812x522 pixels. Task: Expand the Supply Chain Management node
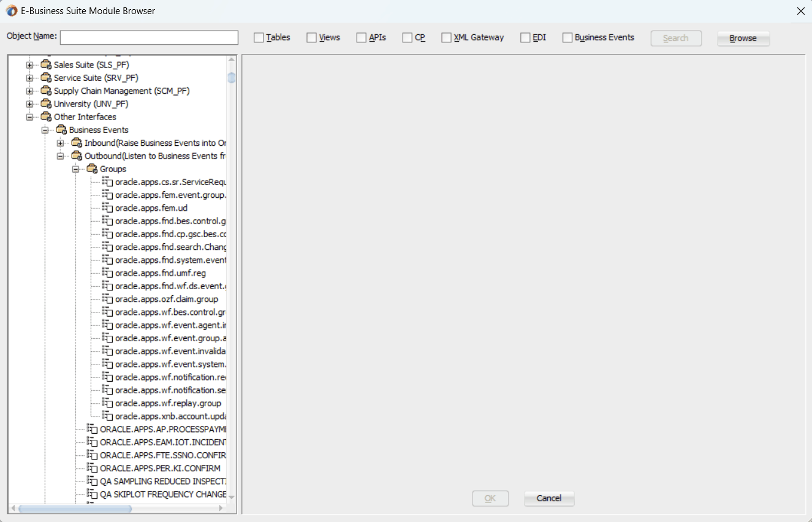(x=29, y=91)
